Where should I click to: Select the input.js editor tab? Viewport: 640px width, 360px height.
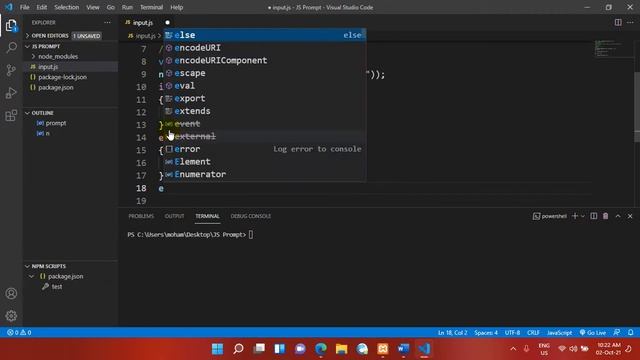click(142, 22)
